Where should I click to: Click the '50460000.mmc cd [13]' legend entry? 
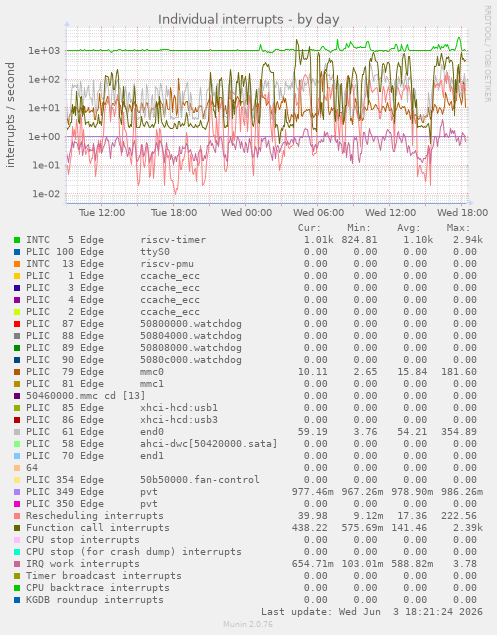pyautogui.click(x=85, y=396)
